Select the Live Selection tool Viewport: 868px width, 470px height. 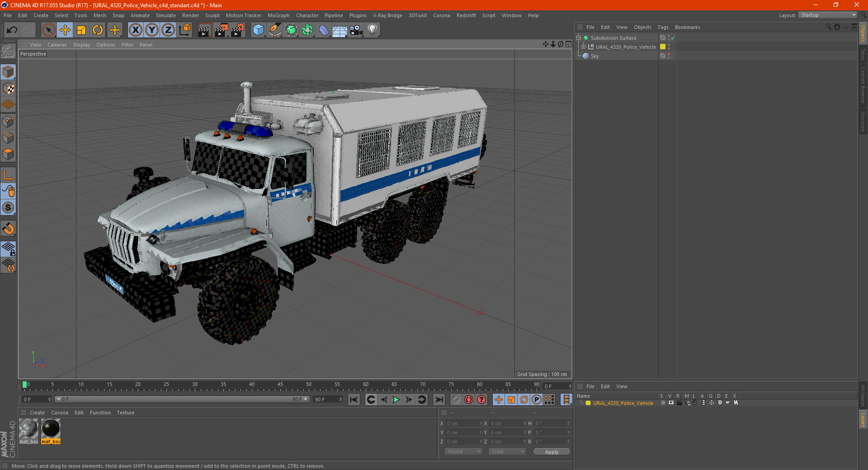point(48,30)
